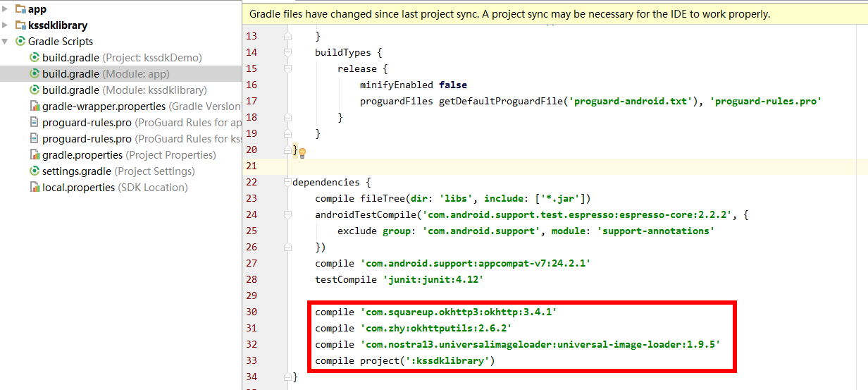Click line number 28 in the gutter
The image size is (868, 390).
252,280
